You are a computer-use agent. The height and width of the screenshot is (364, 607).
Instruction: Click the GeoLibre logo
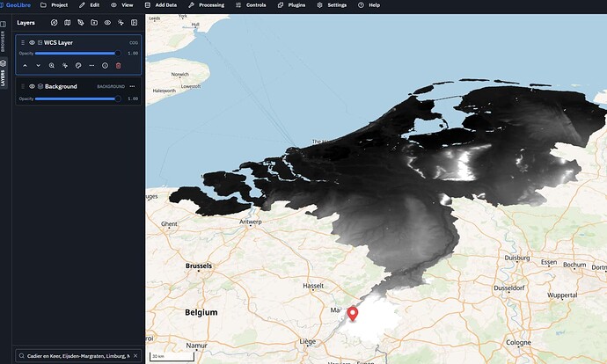(x=16, y=5)
